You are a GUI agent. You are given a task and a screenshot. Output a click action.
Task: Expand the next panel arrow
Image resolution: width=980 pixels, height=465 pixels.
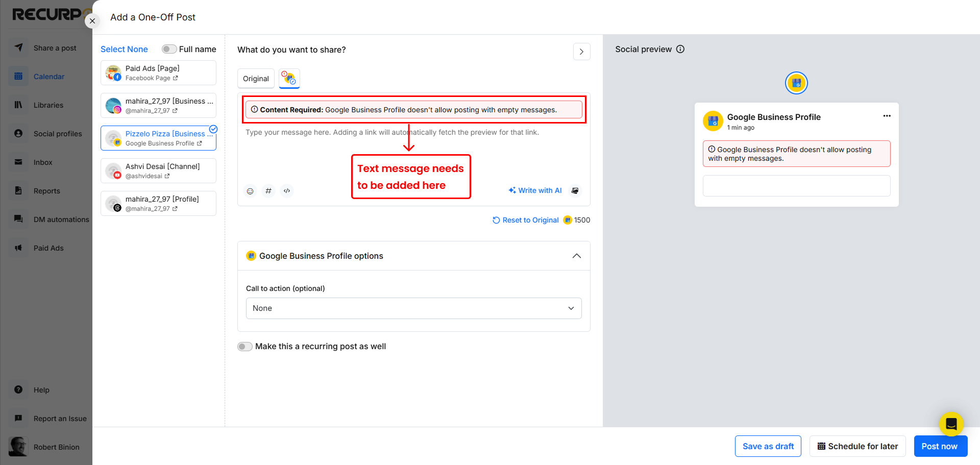581,52
